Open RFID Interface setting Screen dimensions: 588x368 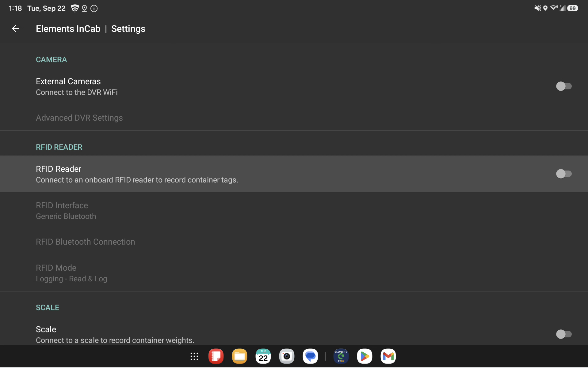point(294,211)
